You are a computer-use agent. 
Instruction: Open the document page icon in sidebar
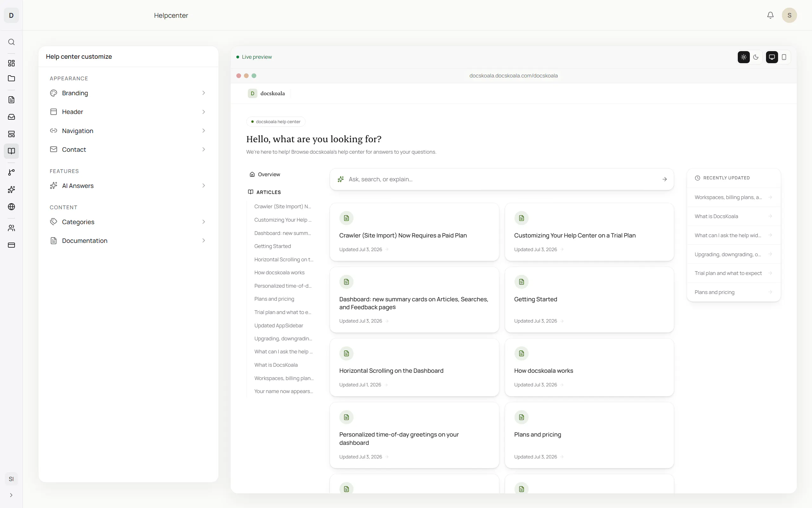click(x=11, y=100)
